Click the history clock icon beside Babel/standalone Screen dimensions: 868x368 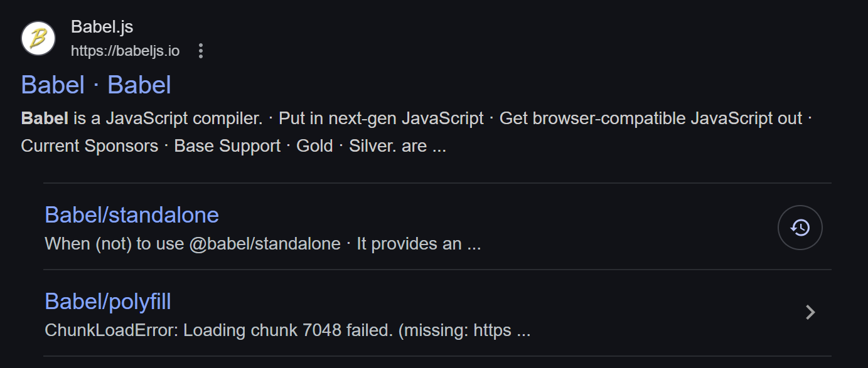pos(800,228)
